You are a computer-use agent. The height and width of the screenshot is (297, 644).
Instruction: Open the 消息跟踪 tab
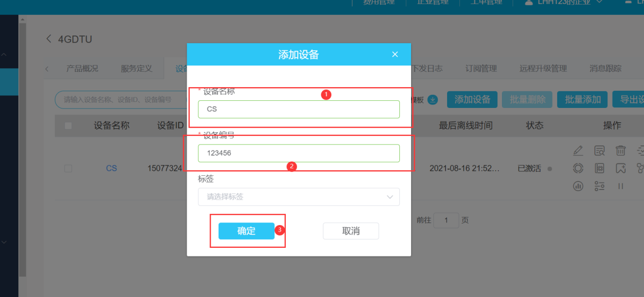[605, 68]
